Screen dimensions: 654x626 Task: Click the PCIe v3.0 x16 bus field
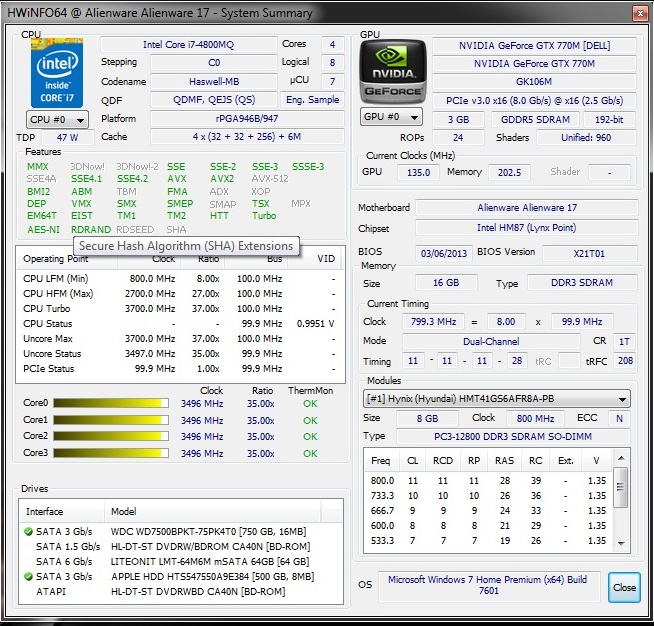pyautogui.click(x=534, y=101)
